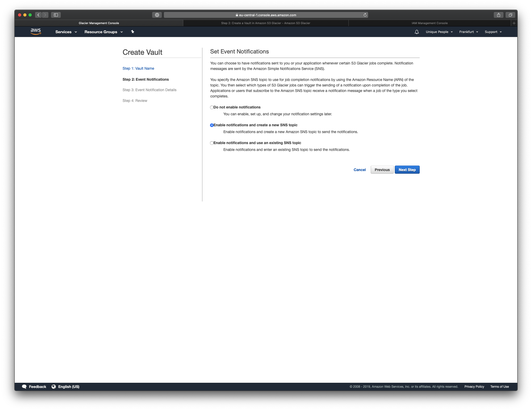This screenshot has width=532, height=410.
Task: Switch to Create a Vault in S3 Glacier tab
Action: [266, 23]
